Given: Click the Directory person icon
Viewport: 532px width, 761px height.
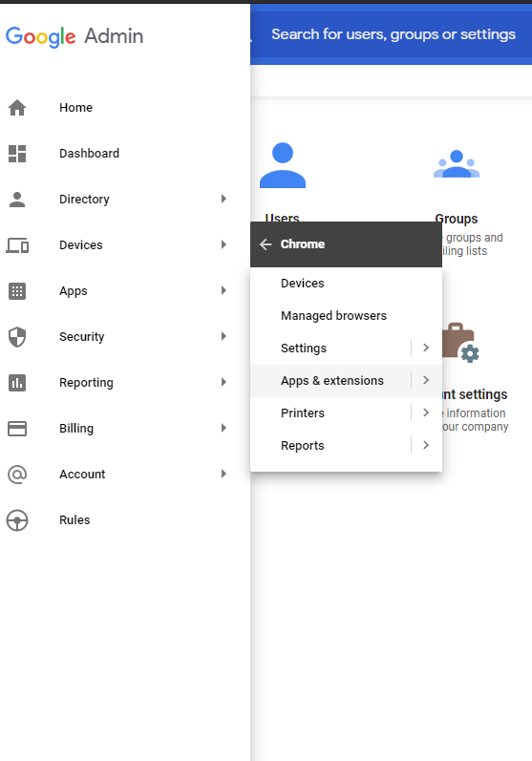Looking at the screenshot, I should pos(17,200).
